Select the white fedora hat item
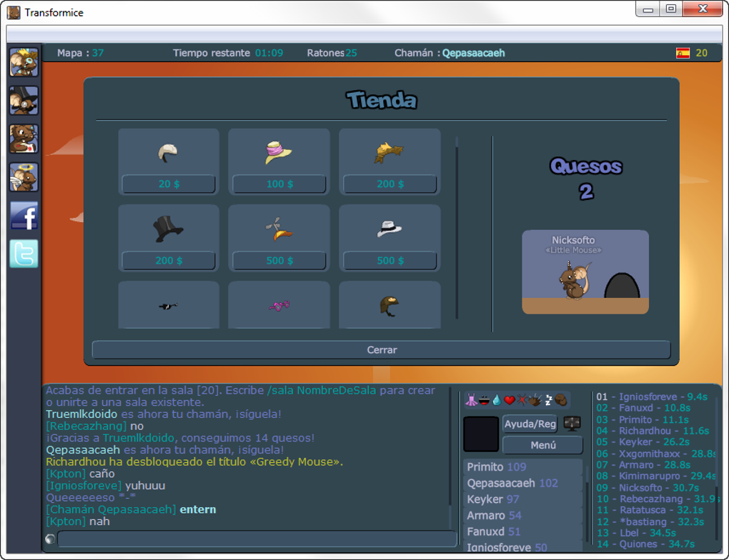The image size is (729, 560). click(x=389, y=229)
